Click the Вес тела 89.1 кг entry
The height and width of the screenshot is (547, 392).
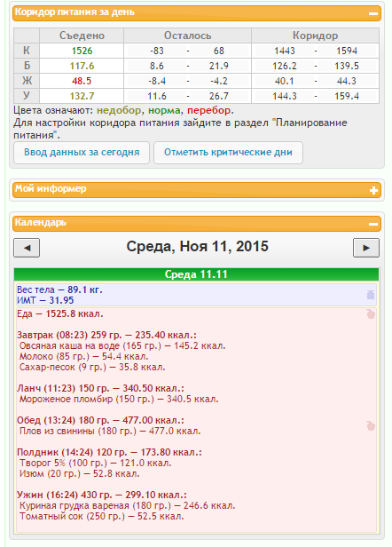[x=59, y=289]
